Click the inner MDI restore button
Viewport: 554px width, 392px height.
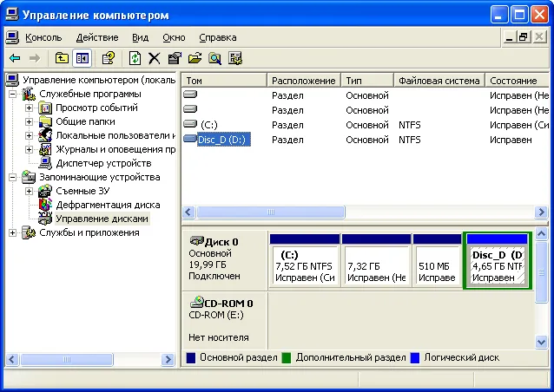click(524, 37)
